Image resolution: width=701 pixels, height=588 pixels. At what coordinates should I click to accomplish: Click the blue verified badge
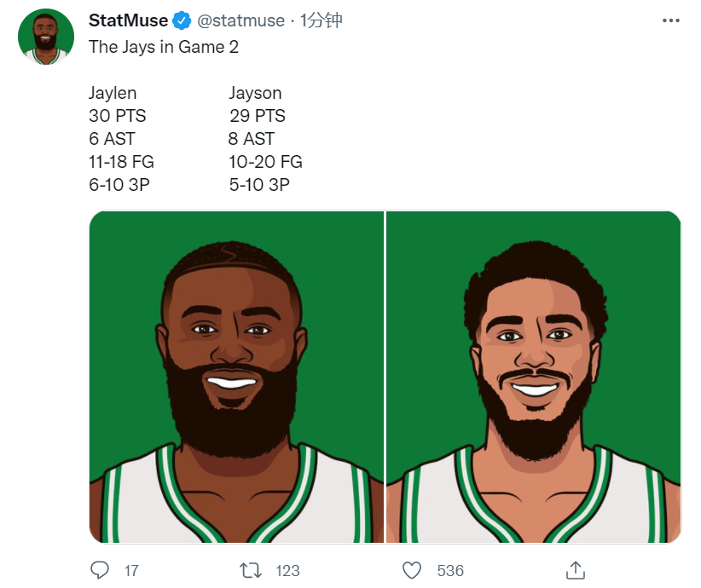pos(182,20)
